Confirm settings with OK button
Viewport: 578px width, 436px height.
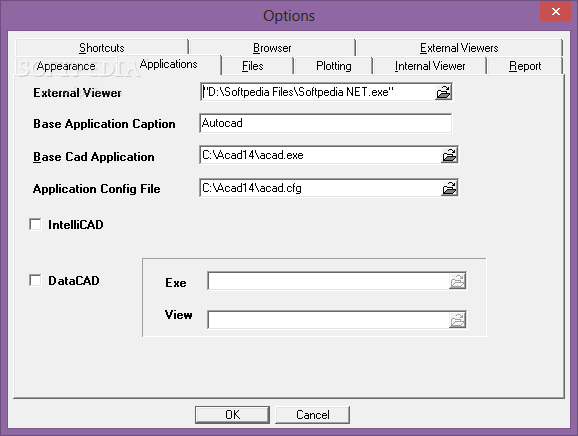tap(232, 415)
